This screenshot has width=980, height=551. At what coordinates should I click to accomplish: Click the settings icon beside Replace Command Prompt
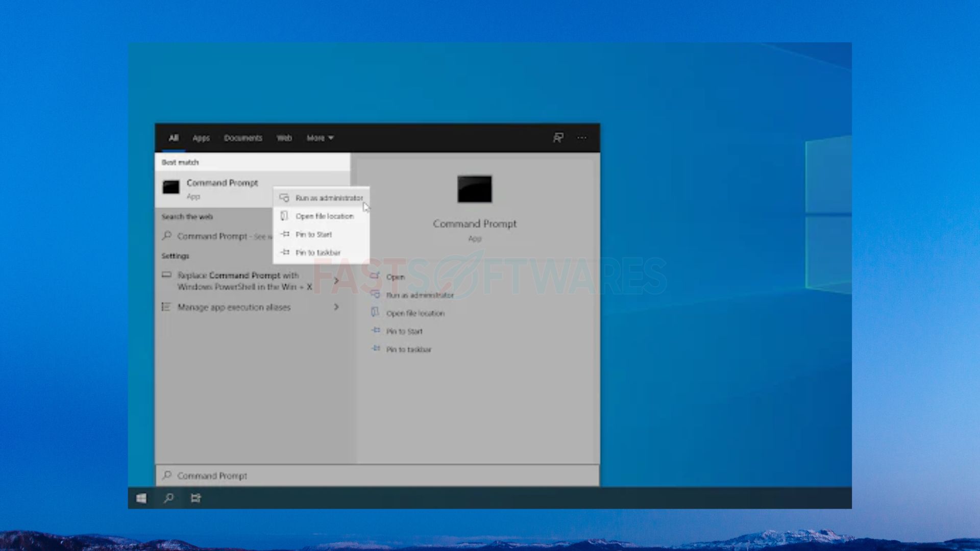click(x=166, y=275)
